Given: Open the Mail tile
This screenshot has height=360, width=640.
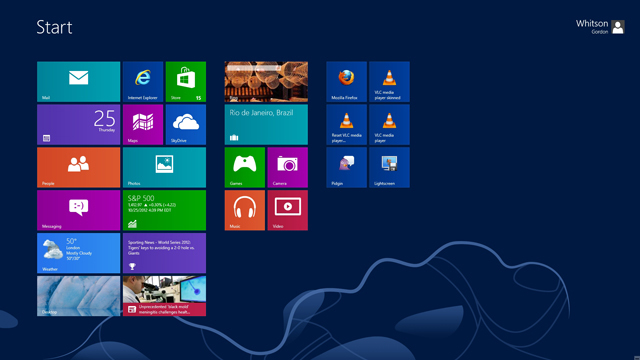Looking at the screenshot, I should tap(78, 82).
